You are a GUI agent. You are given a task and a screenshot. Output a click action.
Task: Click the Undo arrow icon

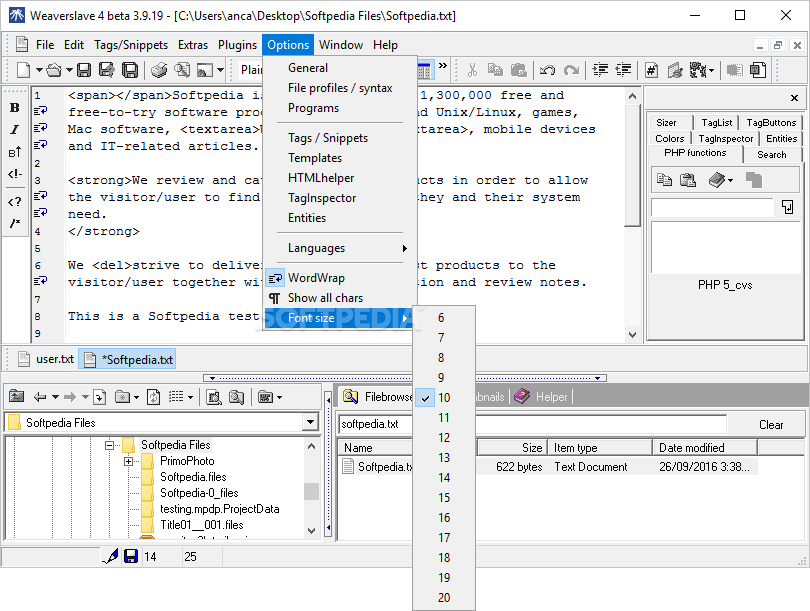547,70
